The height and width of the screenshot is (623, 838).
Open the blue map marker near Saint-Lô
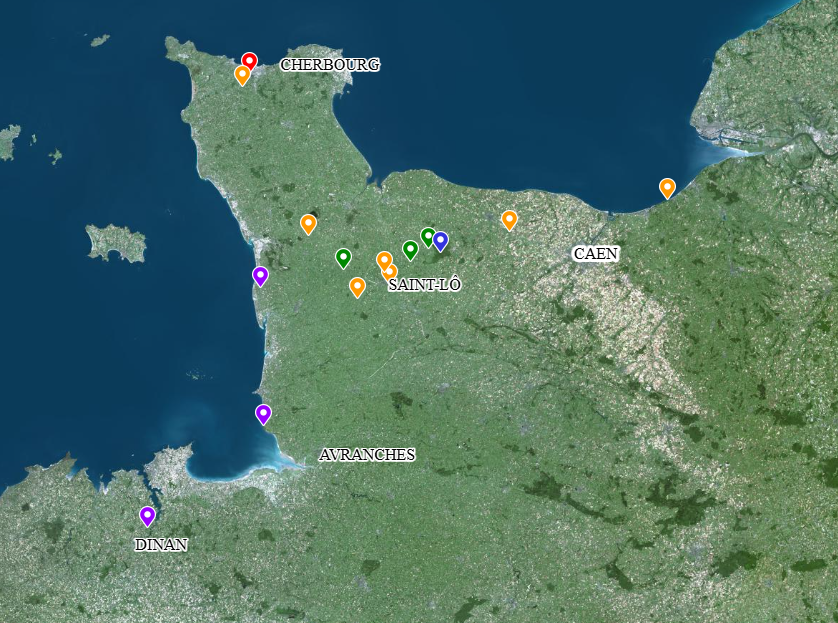tap(440, 242)
